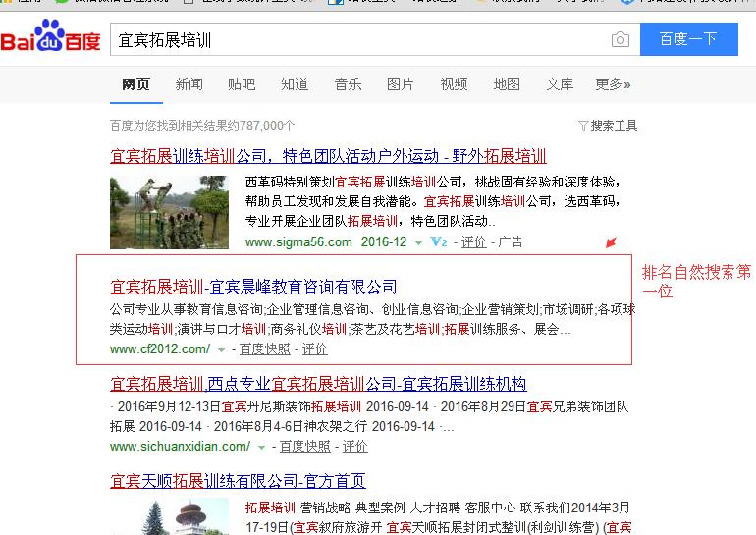The width and height of the screenshot is (756, 535).
Task: Open the 视频 tab
Action: 454,84
